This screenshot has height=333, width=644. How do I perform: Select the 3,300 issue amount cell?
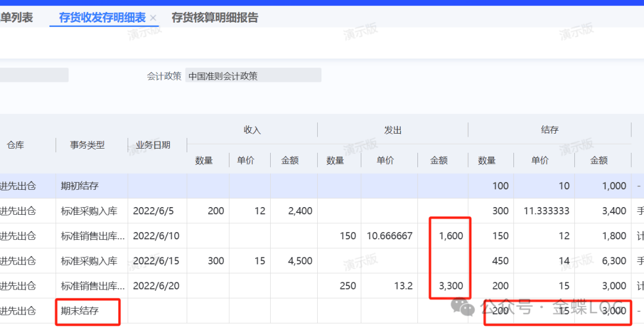[x=451, y=286]
